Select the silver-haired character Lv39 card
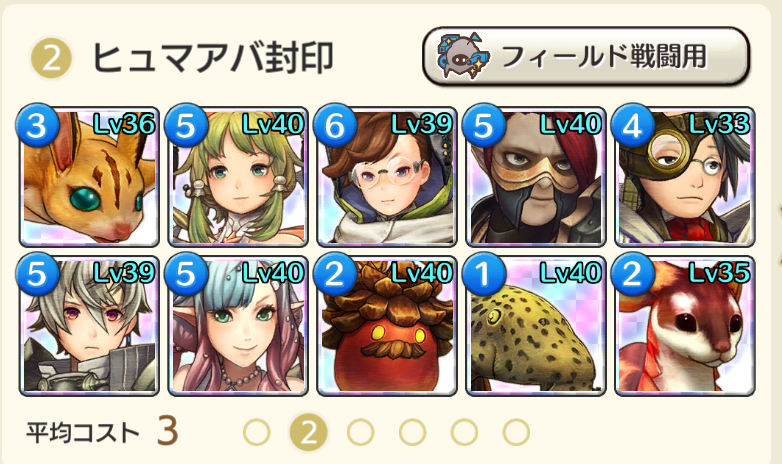 pyautogui.click(x=89, y=326)
